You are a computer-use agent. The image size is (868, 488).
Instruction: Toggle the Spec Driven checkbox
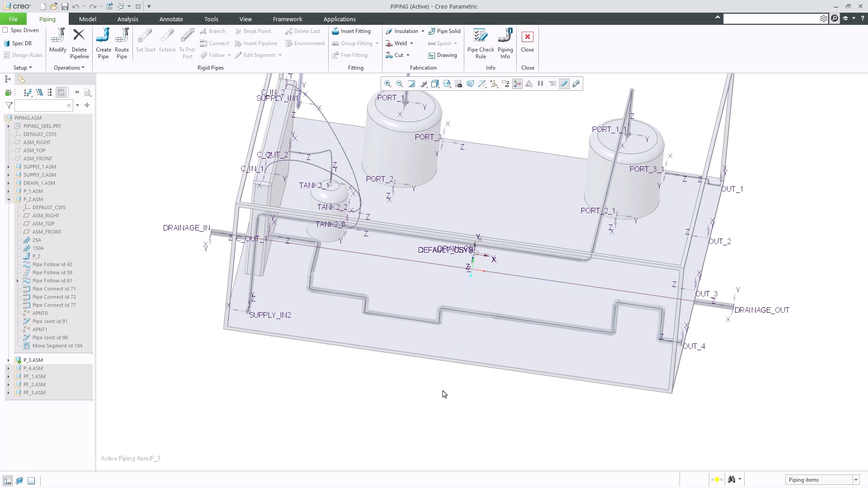pos(5,30)
